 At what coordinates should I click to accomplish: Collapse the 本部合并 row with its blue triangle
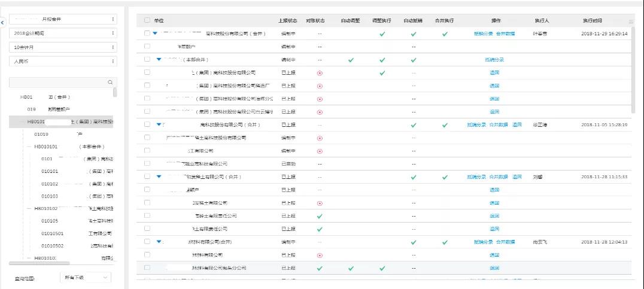159,59
